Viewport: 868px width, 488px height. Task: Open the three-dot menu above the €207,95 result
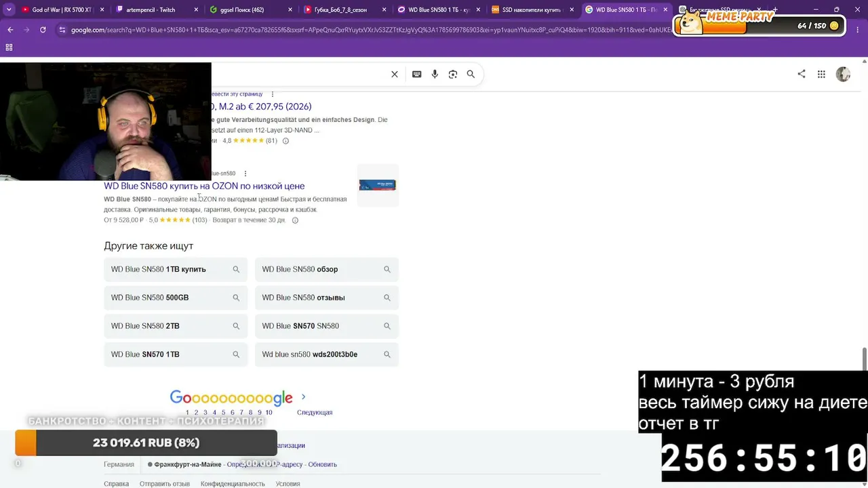[273, 94]
